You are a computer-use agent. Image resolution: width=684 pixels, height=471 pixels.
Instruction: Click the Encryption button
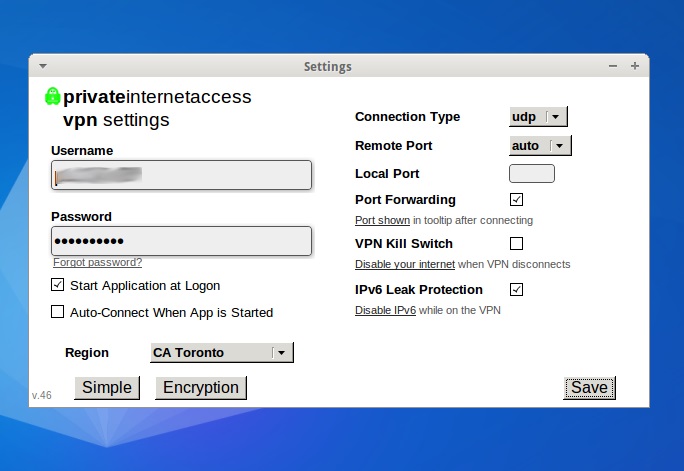201,388
